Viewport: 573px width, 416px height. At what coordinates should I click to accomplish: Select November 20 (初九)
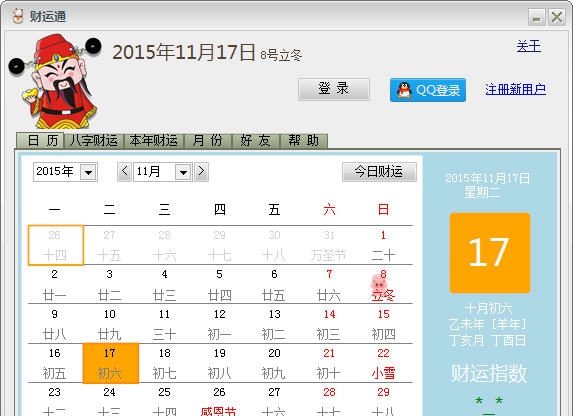[x=274, y=363]
